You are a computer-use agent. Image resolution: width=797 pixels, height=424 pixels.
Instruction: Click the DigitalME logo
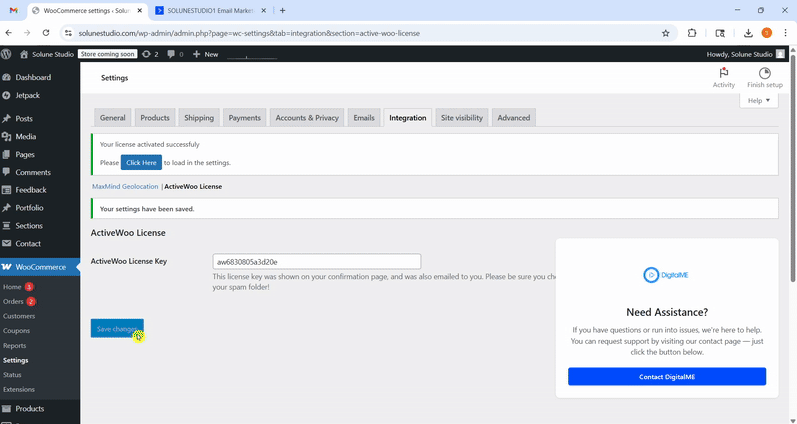pos(666,275)
